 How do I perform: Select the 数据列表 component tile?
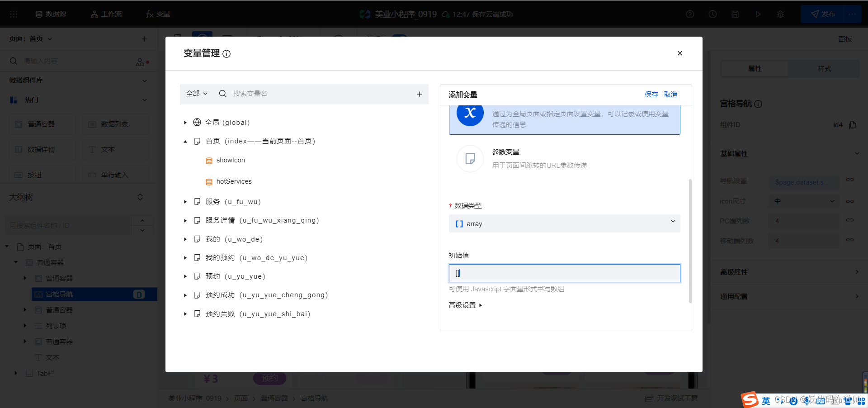pos(116,124)
